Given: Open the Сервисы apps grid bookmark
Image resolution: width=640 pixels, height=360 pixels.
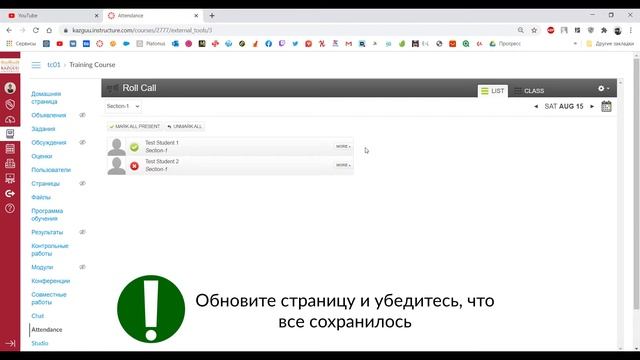Looking at the screenshot, I should pos(21,44).
